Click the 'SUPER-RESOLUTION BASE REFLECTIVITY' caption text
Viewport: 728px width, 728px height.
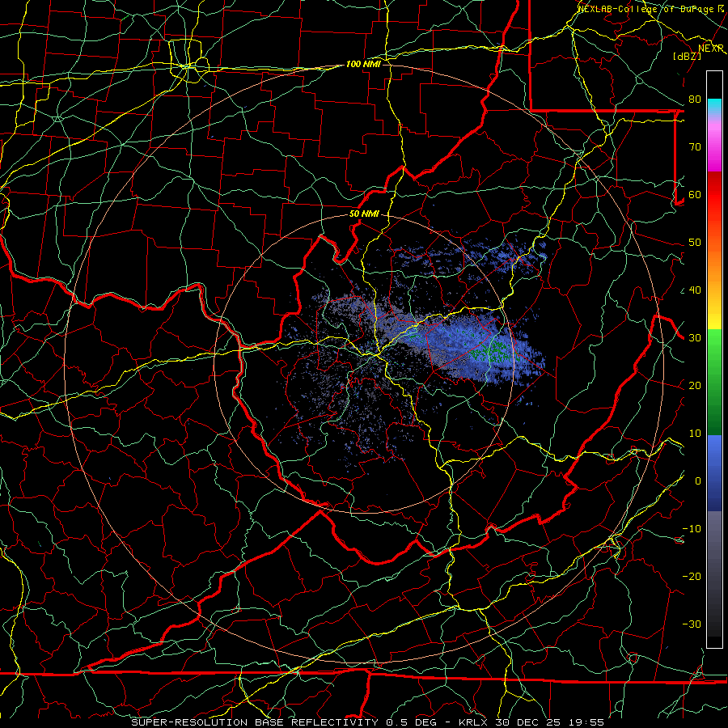255,722
